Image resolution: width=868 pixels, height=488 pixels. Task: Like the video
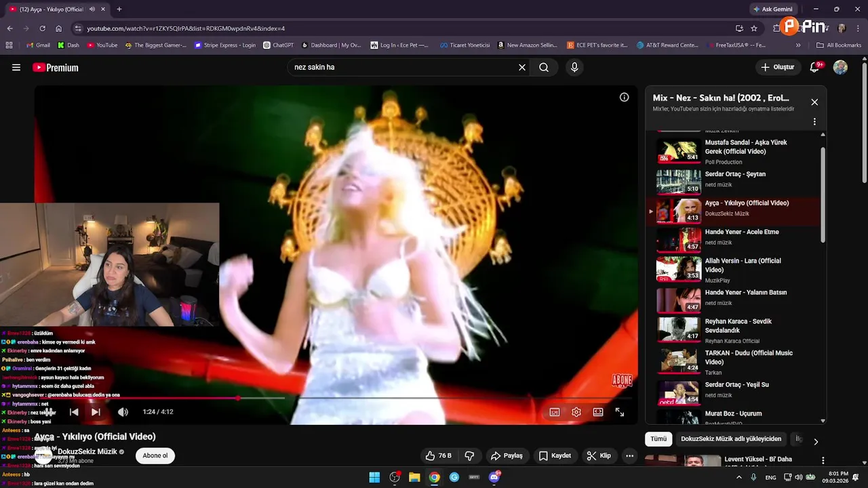tap(438, 455)
